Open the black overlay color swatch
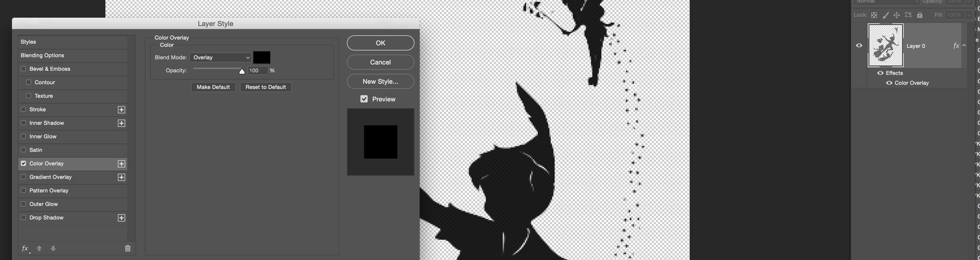Screen dimensions: 980x260 coord(262,57)
